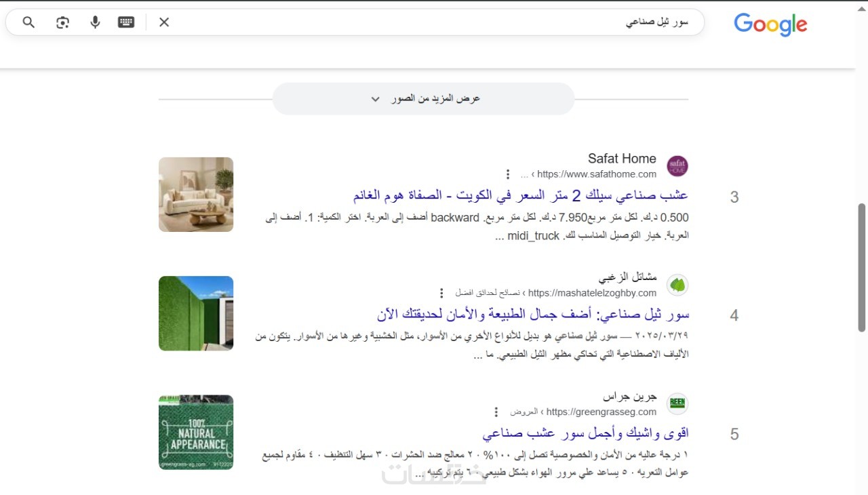The height and width of the screenshot is (495, 868).
Task: Click the مشاتل الزغبي site name
Action: [627, 277]
